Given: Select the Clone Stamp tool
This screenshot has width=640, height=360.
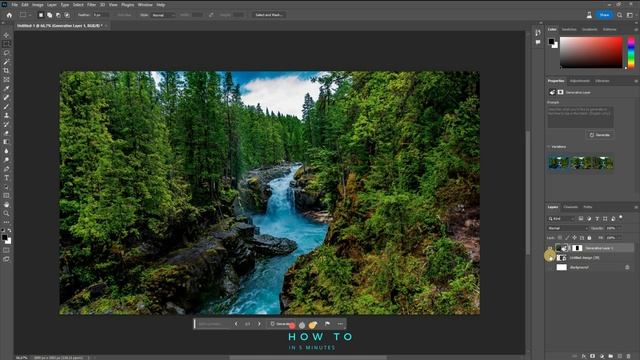Looking at the screenshot, I should (x=6, y=116).
